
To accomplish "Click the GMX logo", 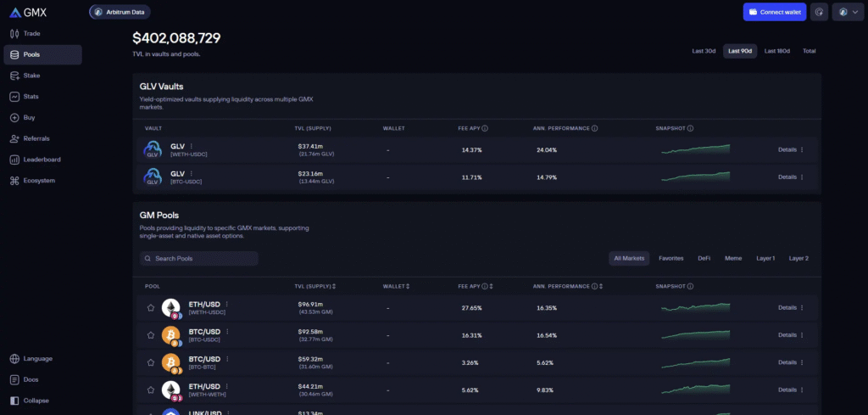I will (x=29, y=12).
